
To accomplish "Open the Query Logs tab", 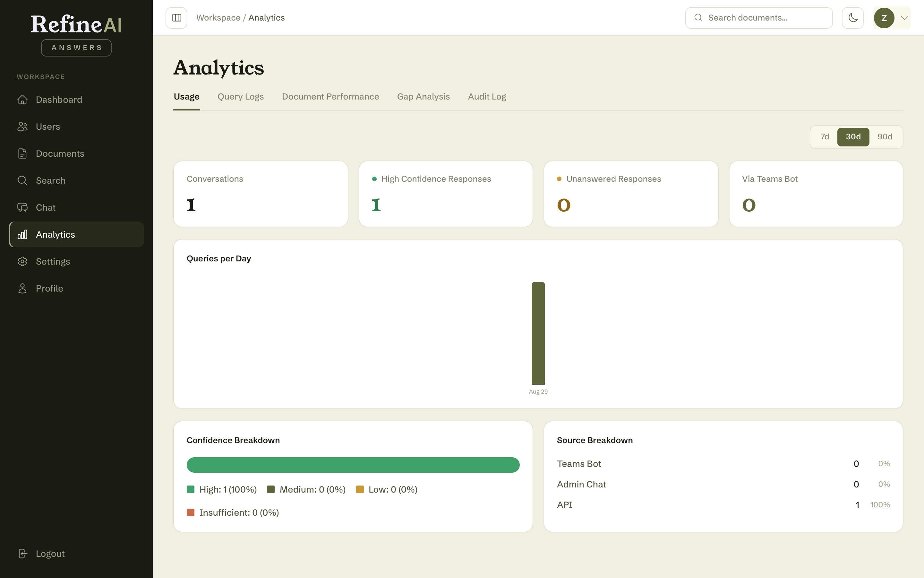I will pyautogui.click(x=241, y=97).
